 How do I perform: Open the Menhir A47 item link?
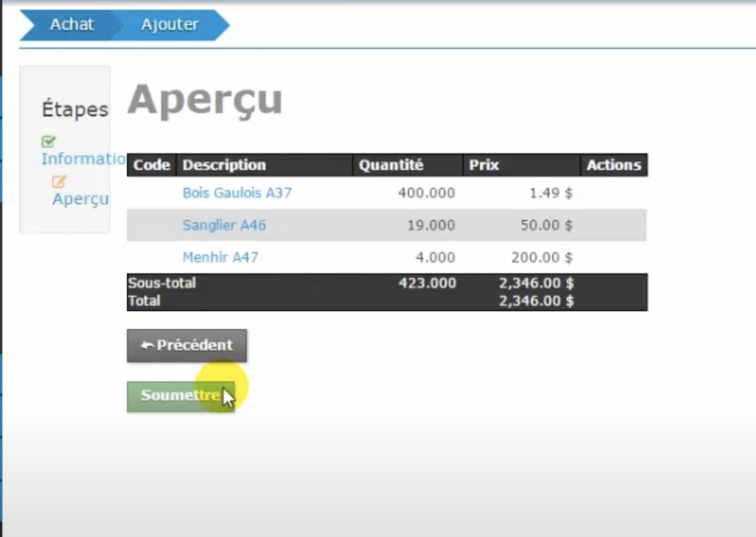220,258
